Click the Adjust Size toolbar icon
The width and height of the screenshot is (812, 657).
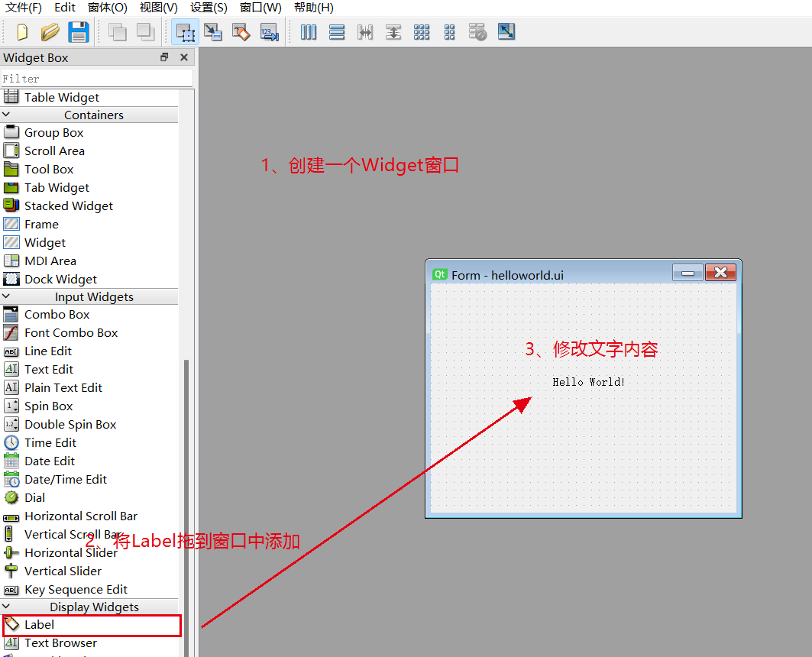[x=506, y=32]
